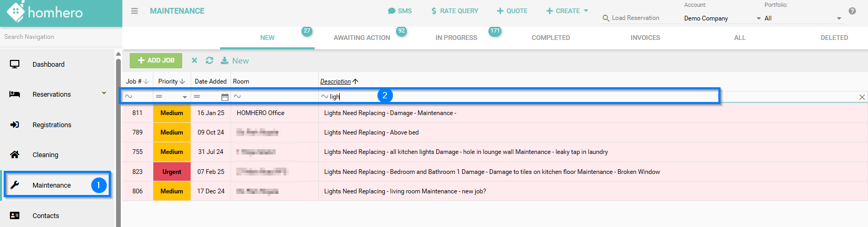Switch to the Invoices tab
Image resolution: width=868 pixels, height=227 pixels.
[x=645, y=38]
